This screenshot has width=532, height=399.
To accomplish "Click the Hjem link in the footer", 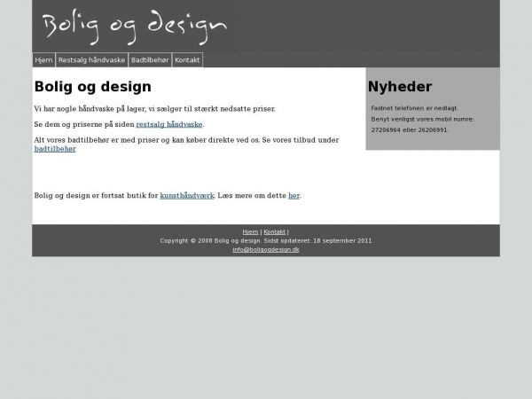I will 250,231.
